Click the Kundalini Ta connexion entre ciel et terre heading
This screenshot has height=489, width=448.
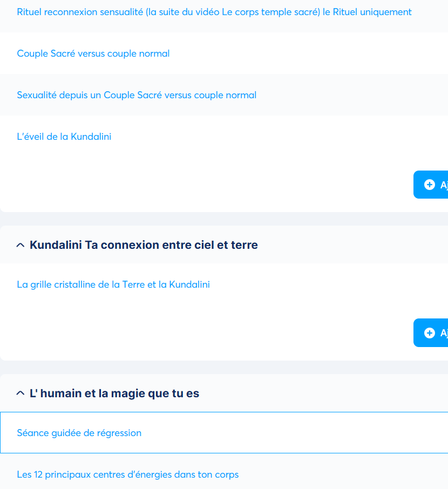pyautogui.click(x=144, y=245)
